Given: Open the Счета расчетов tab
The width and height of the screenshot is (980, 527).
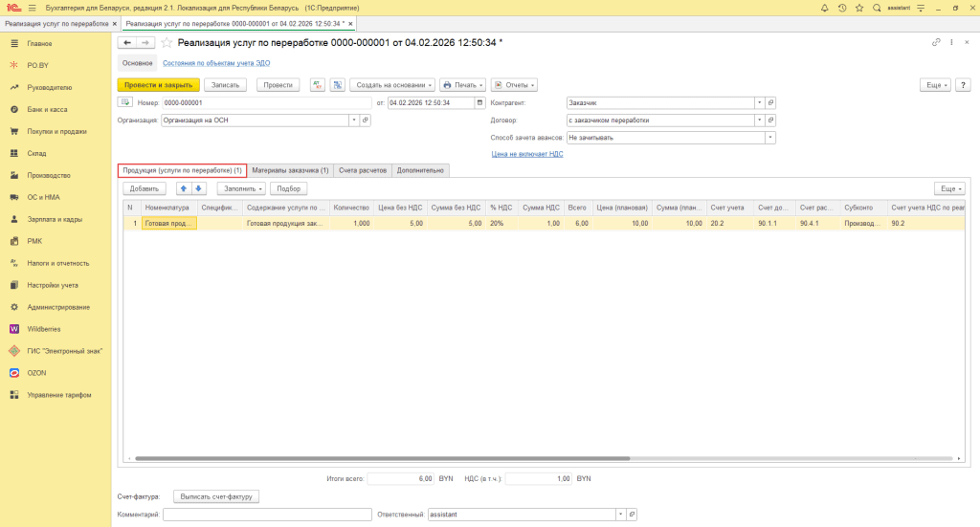Looking at the screenshot, I should [x=363, y=170].
